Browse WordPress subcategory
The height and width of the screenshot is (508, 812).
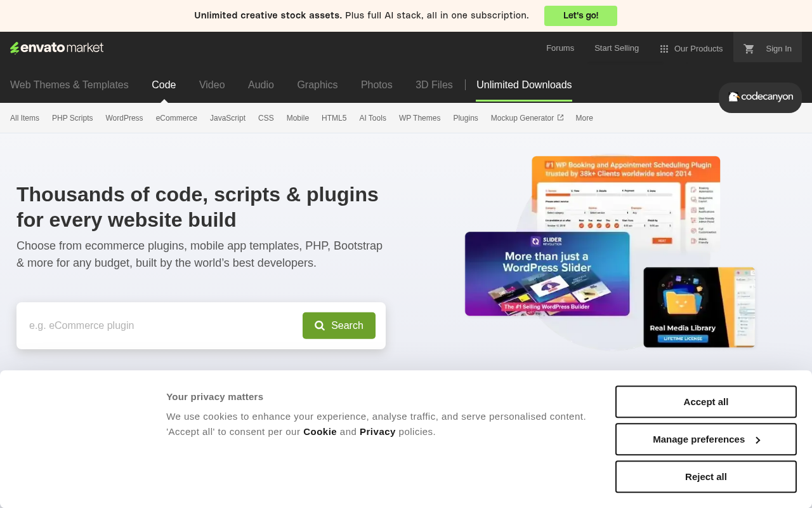[x=124, y=118]
